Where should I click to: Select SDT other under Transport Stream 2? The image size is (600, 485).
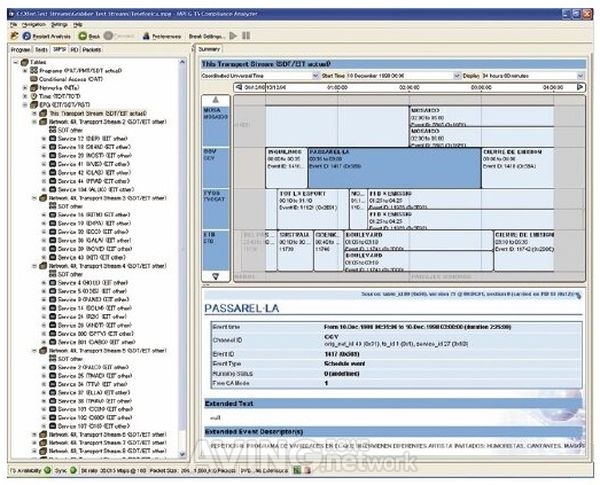click(70, 130)
